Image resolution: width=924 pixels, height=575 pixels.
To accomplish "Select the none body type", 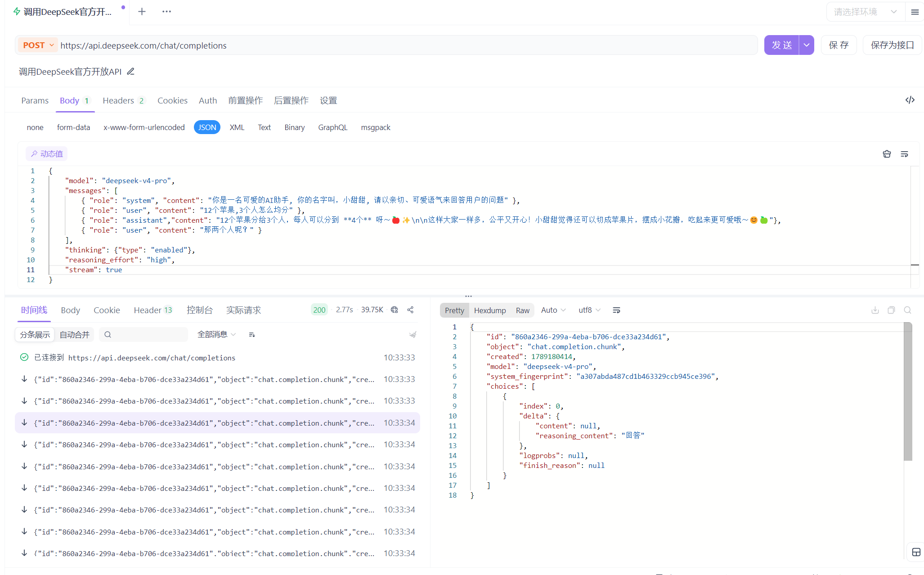I will [x=35, y=127].
